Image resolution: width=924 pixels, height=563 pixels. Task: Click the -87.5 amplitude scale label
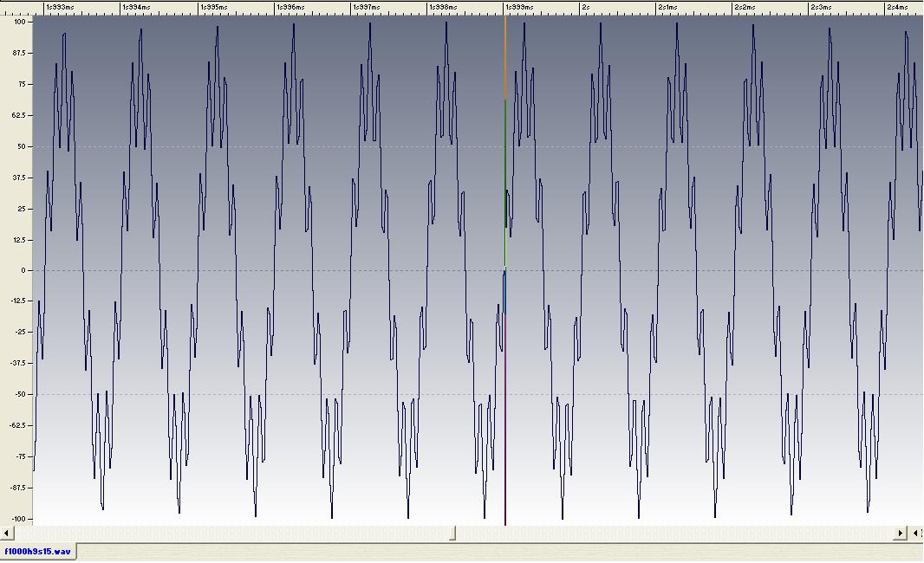(17, 489)
